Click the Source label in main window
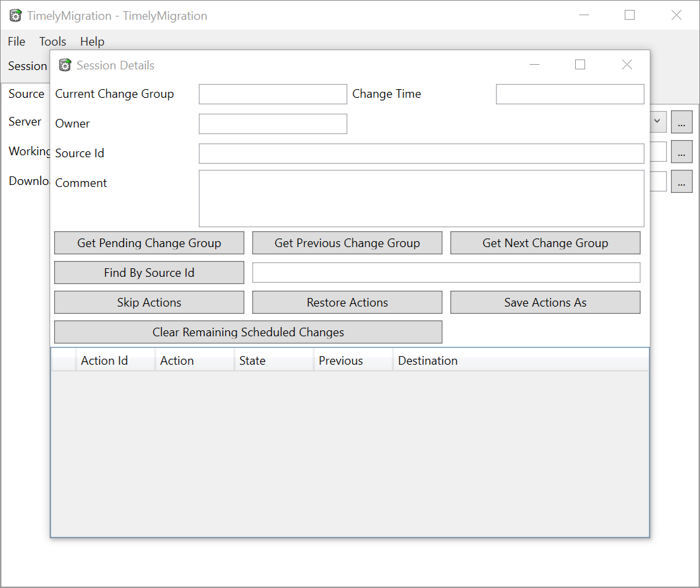 (26, 94)
